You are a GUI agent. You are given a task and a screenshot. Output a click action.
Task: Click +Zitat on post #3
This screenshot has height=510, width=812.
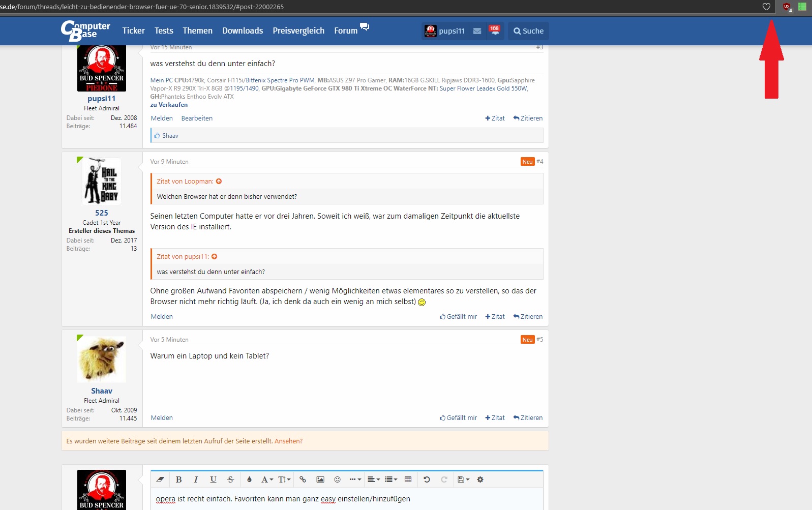point(495,118)
